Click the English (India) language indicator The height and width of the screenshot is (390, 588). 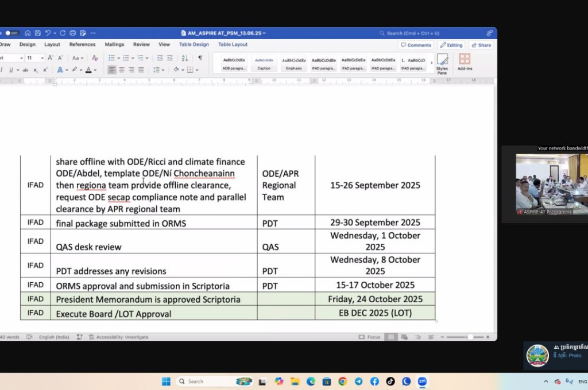click(x=54, y=337)
